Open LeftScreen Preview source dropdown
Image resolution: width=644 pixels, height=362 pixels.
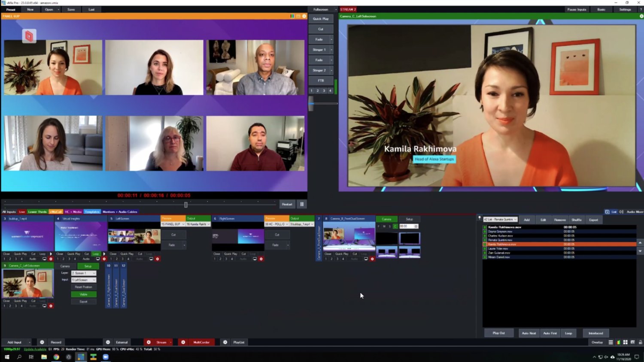(173, 224)
